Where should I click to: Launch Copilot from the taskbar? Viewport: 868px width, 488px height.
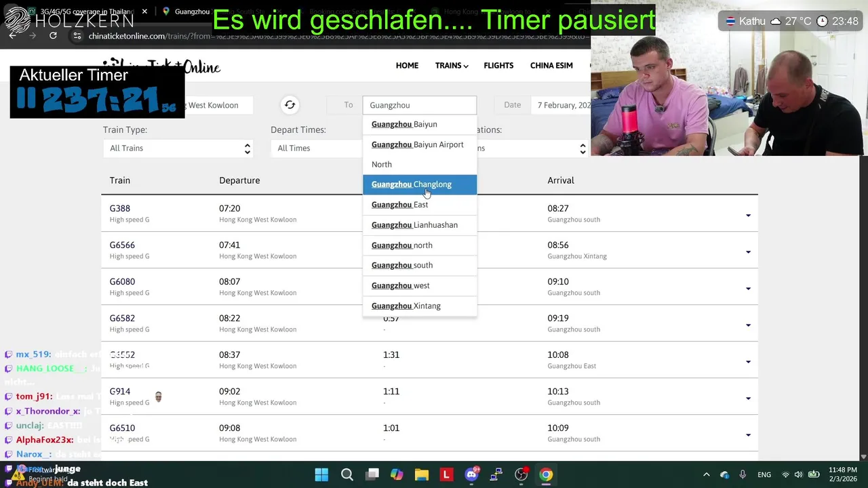[x=397, y=474]
